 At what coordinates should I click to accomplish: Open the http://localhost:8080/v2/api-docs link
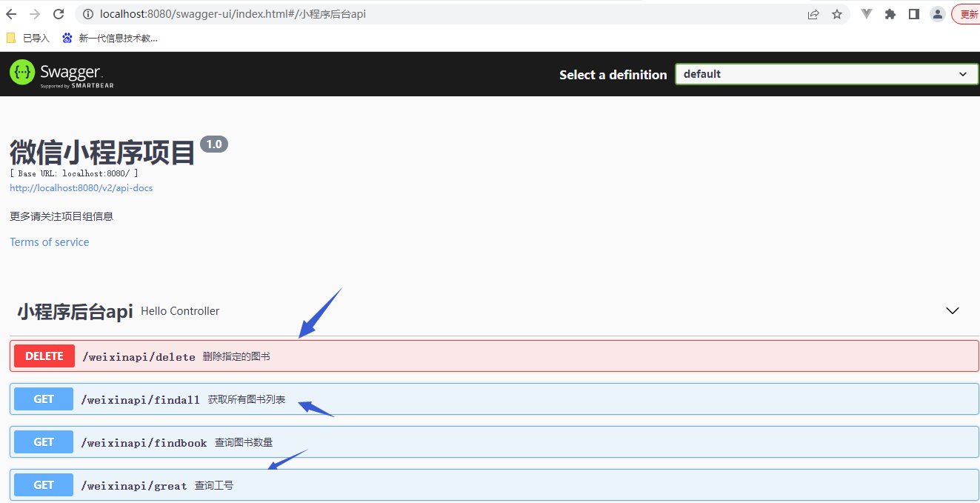(81, 188)
